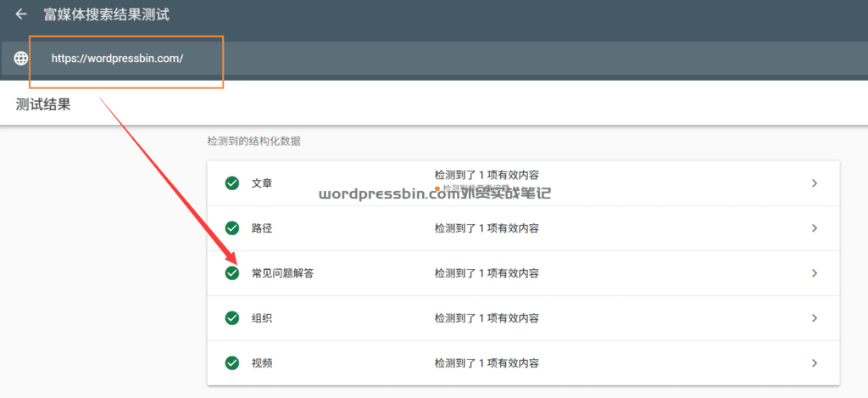The height and width of the screenshot is (398, 868).
Task: Click the 路径 row's valid items status text
Action: click(487, 228)
